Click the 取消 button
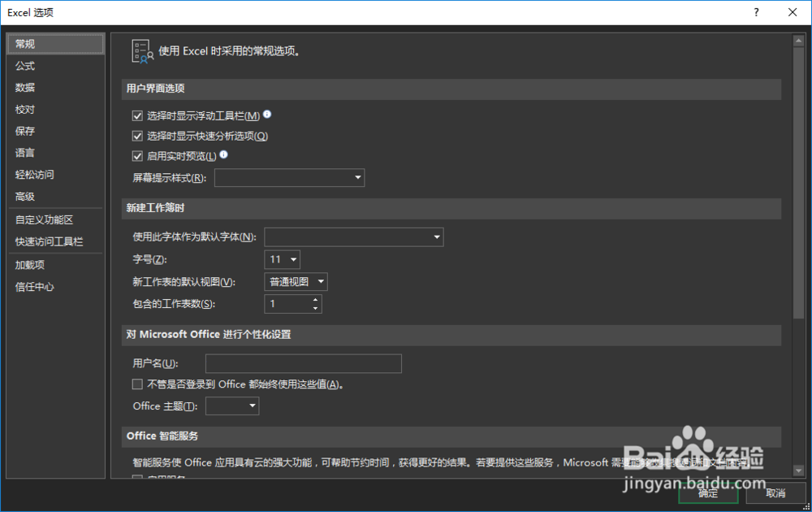The height and width of the screenshot is (512, 812). [x=775, y=493]
